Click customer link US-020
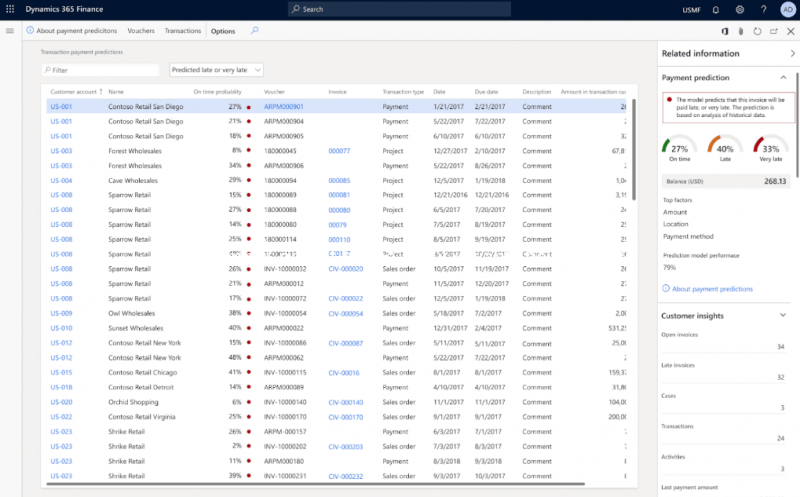Viewport: 800px width, 497px height. pyautogui.click(x=61, y=402)
